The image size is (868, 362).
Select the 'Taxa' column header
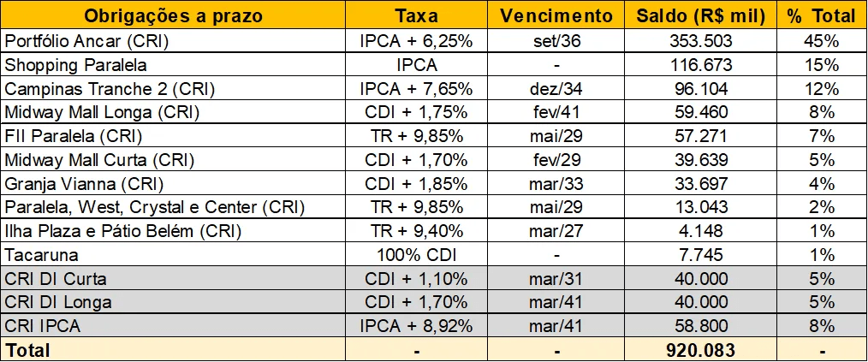click(417, 15)
